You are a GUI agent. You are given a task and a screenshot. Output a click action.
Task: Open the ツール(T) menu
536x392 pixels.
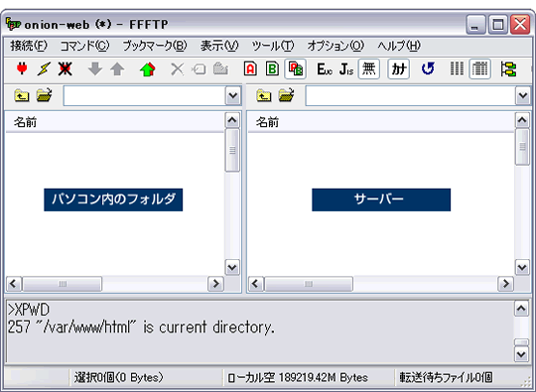point(272,46)
